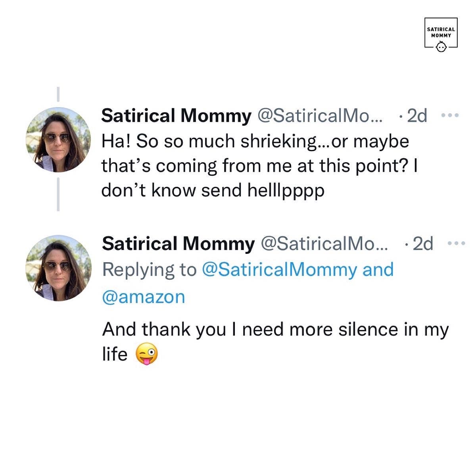Open the profile avatar beside the reply tweet
Viewport: 476px width, 476px height.
[58, 268]
